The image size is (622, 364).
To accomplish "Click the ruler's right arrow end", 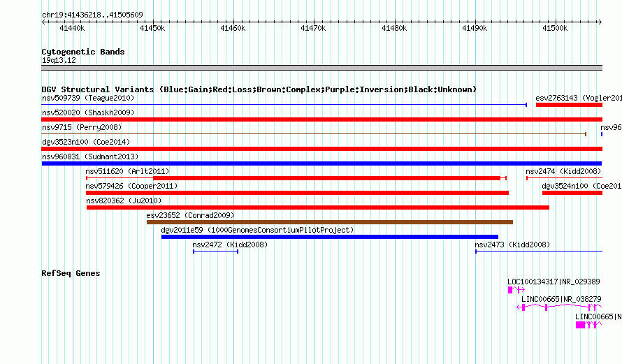I will point(600,22).
